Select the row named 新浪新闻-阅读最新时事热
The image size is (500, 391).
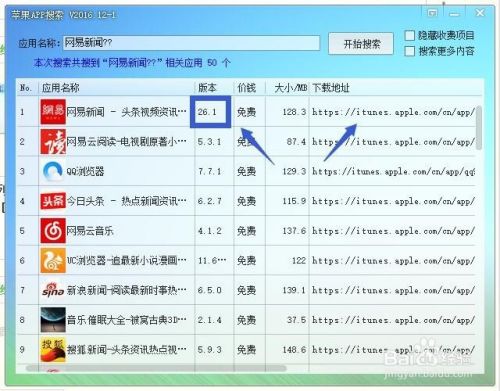point(246,290)
